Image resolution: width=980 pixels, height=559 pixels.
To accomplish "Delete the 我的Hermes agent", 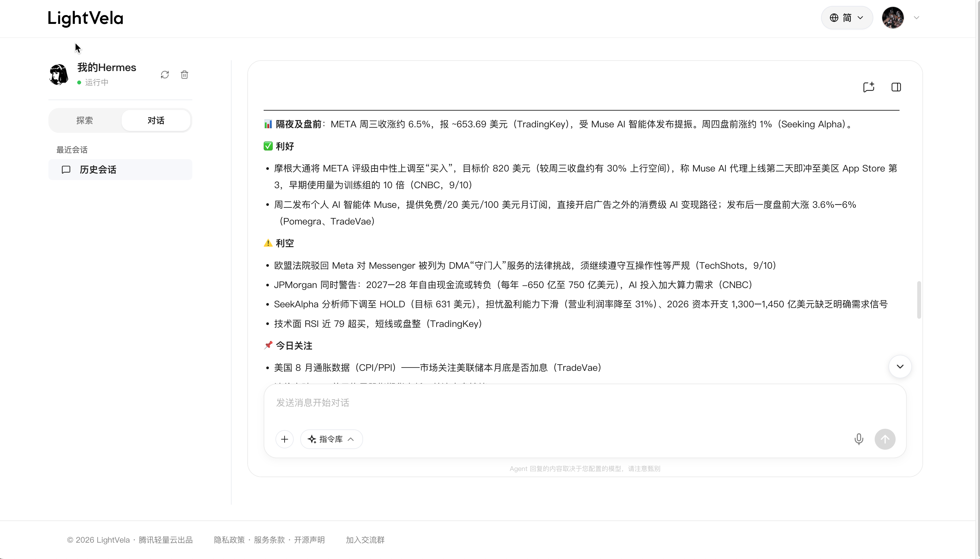I will click(x=184, y=75).
